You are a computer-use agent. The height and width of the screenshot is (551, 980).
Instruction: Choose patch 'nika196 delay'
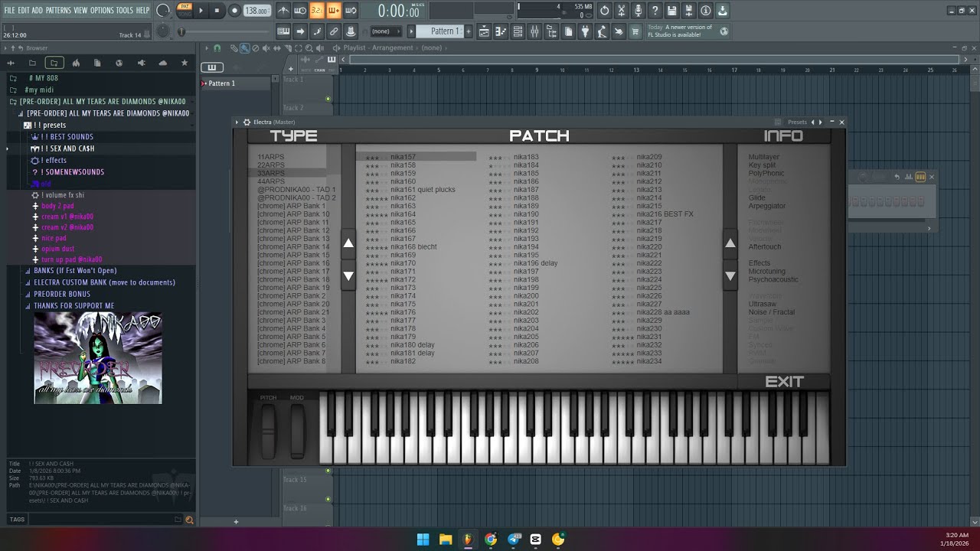click(x=535, y=263)
